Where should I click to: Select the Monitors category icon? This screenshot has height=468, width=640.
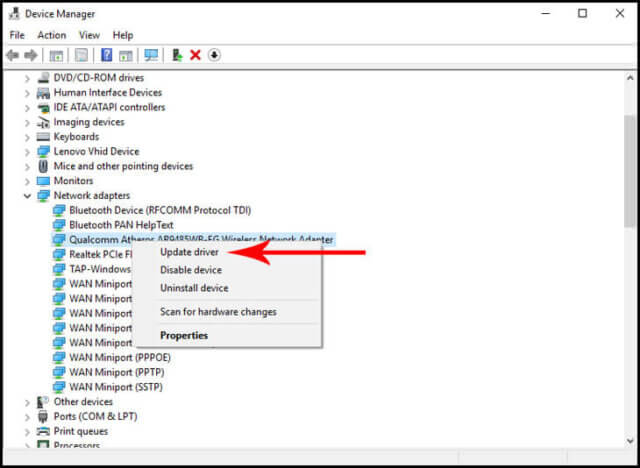(43, 181)
